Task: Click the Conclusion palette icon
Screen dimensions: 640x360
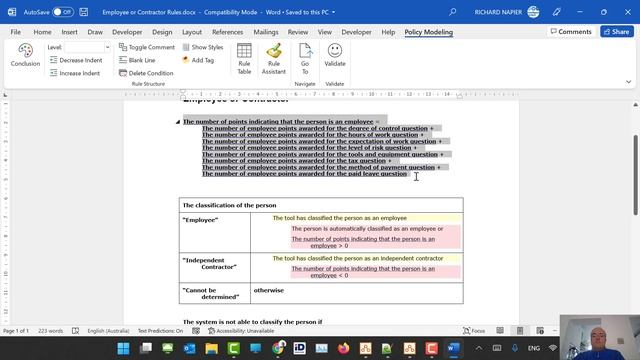Action: pos(25,55)
